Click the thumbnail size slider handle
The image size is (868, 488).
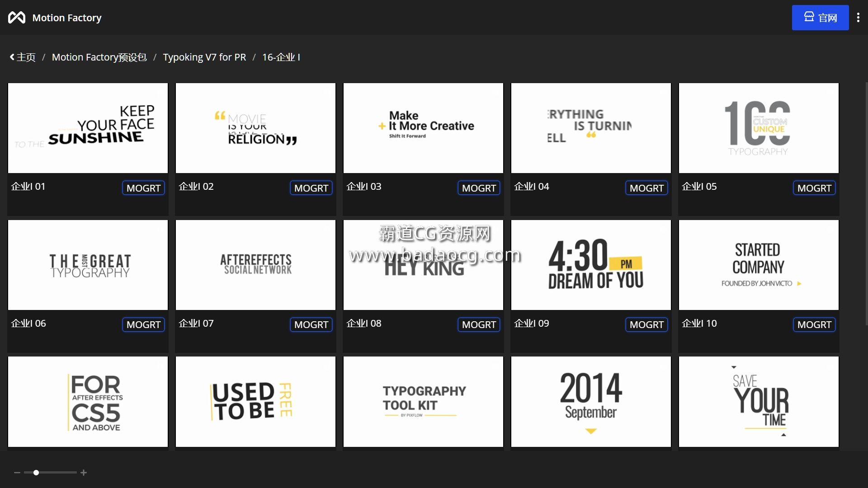click(36, 473)
